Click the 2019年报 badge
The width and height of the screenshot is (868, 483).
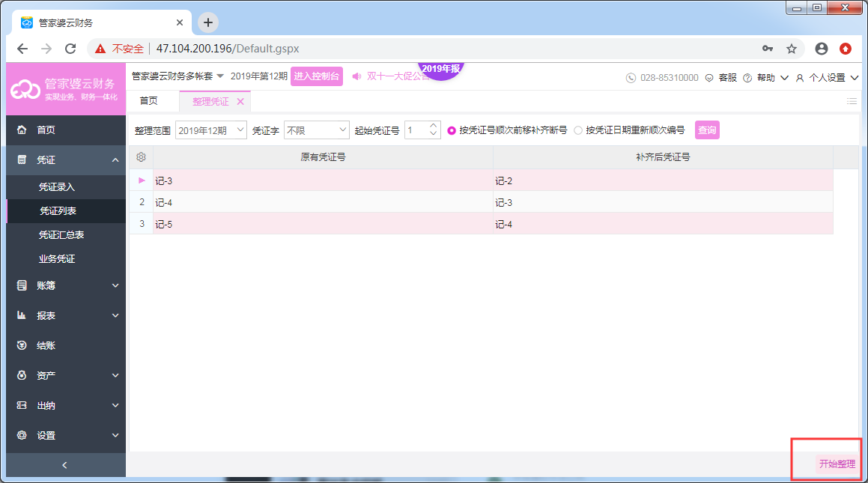pyautogui.click(x=440, y=69)
